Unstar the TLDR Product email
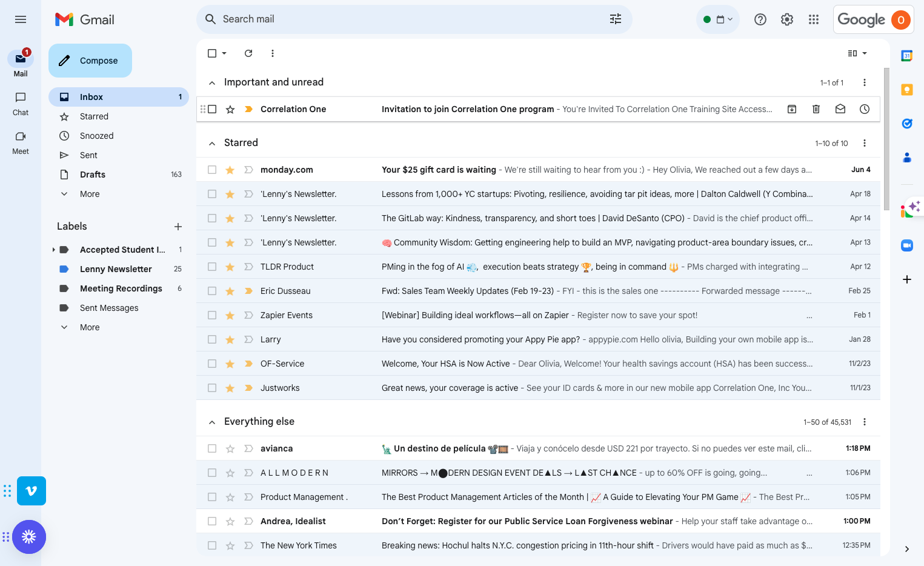The width and height of the screenshot is (924, 566). point(230,267)
